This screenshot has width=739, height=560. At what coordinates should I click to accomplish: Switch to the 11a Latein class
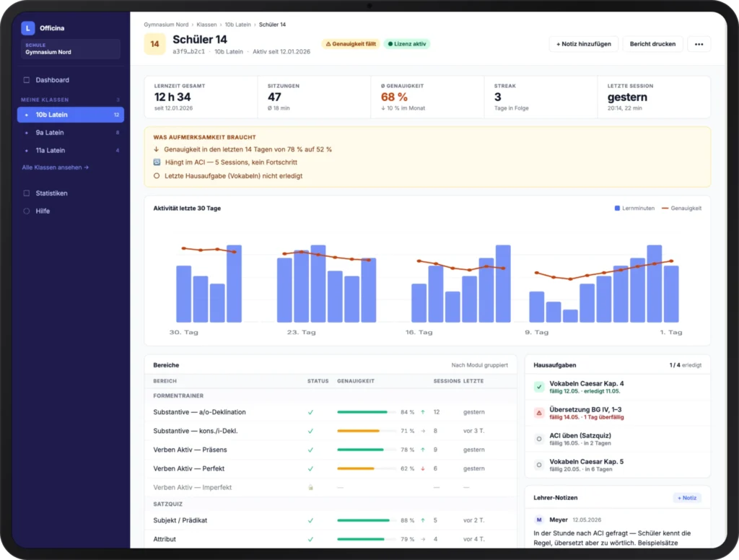[71, 150]
